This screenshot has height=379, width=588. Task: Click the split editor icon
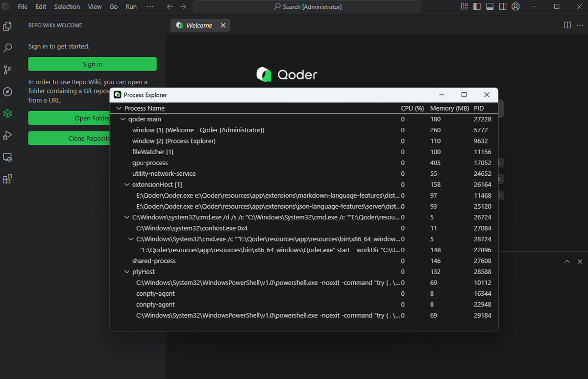coord(567,25)
